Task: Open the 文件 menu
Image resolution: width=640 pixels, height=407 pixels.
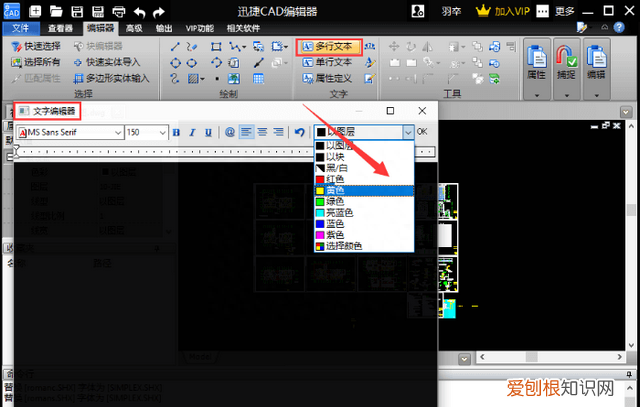Action: click(20, 30)
